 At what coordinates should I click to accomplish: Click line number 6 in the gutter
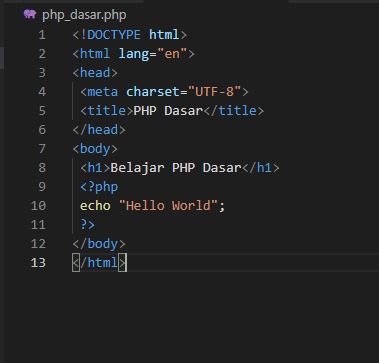point(42,130)
